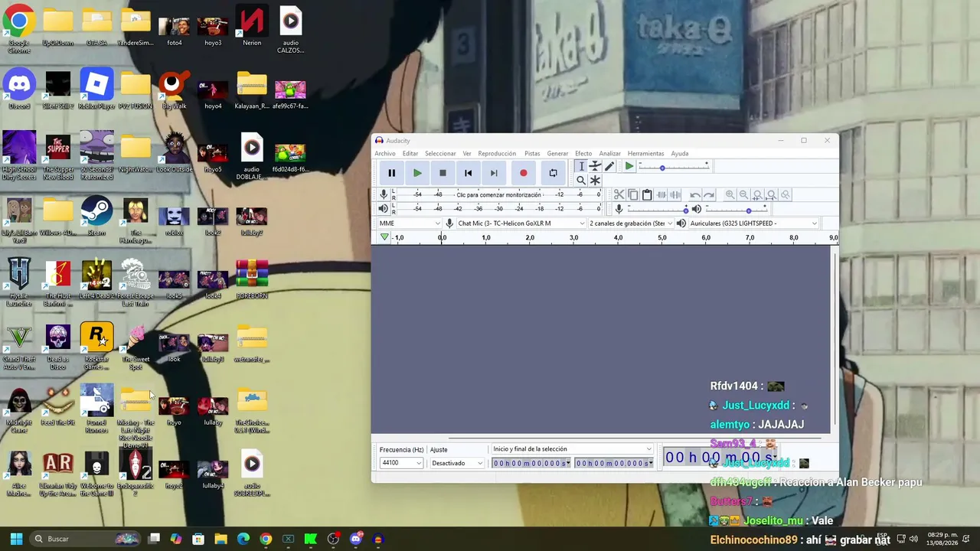Click the Copy icon in edit toolbar
The height and width of the screenshot is (551, 980).
[633, 195]
